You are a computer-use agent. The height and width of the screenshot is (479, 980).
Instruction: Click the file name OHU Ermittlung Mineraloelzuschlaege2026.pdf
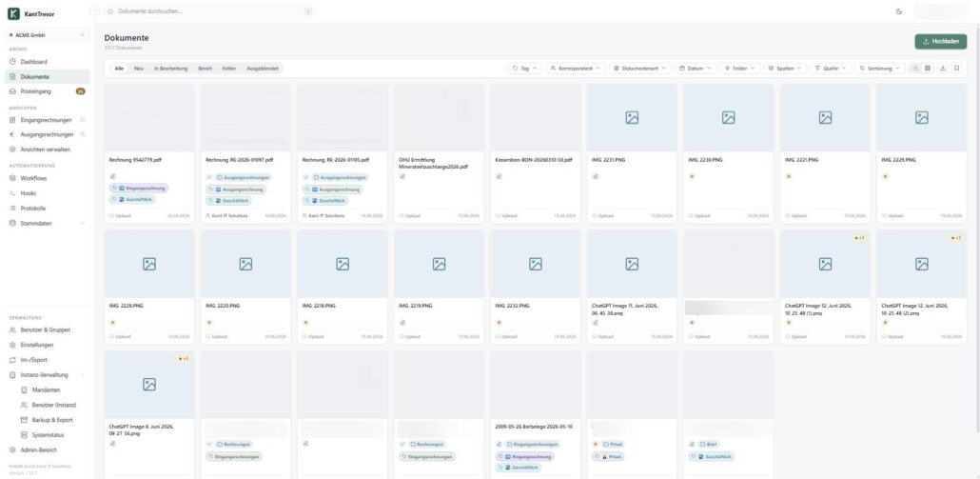tap(433, 163)
